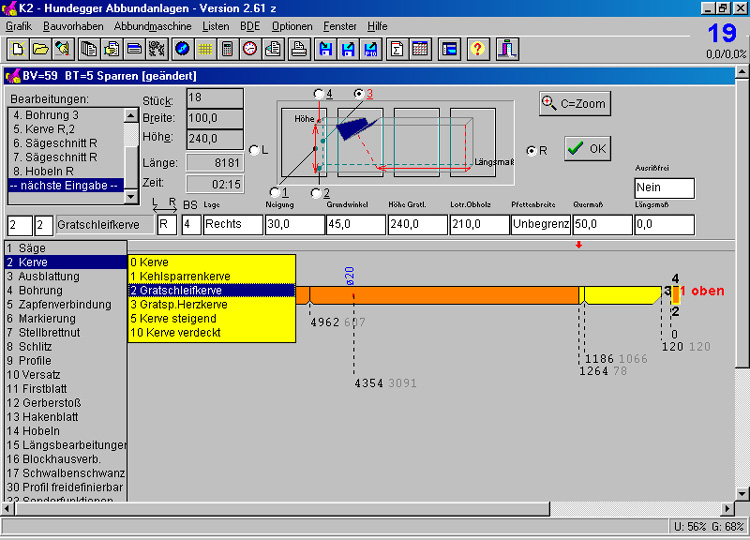Viewport: 750px width, 540px height.
Task: Click the Neigung field showing 30,0
Action: [x=294, y=224]
